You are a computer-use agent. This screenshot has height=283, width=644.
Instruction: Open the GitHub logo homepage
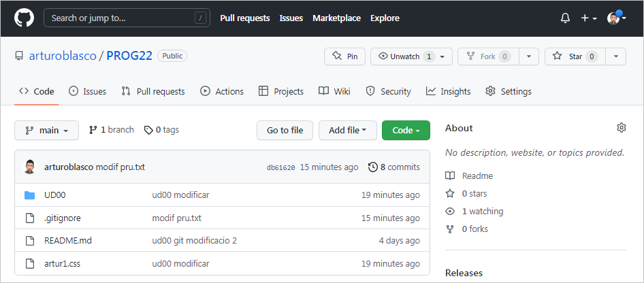pyautogui.click(x=25, y=18)
